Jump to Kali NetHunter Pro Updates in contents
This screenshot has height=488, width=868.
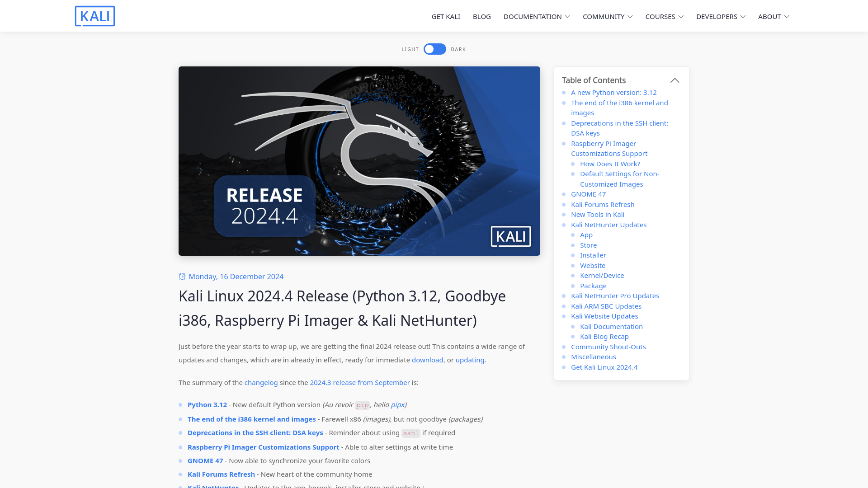pyautogui.click(x=615, y=296)
